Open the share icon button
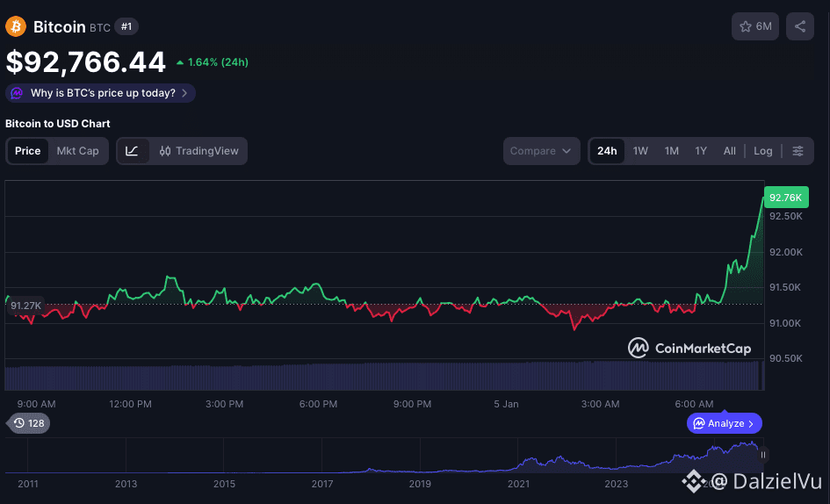Image resolution: width=830 pixels, height=504 pixels. pos(800,26)
